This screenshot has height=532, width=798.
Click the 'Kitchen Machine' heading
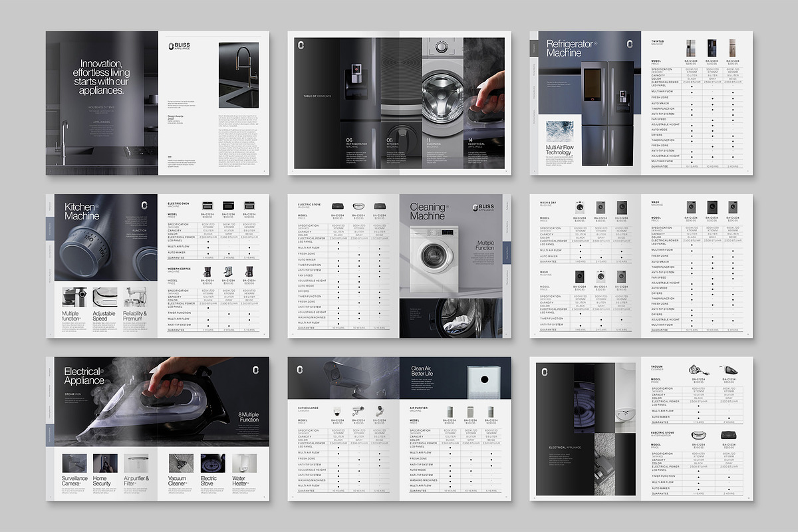click(82, 211)
